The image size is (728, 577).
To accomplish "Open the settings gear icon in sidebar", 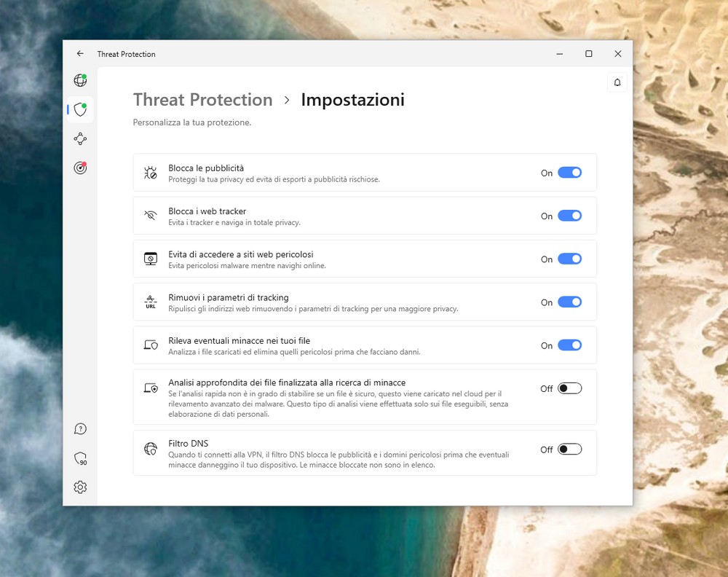I will 80,487.
